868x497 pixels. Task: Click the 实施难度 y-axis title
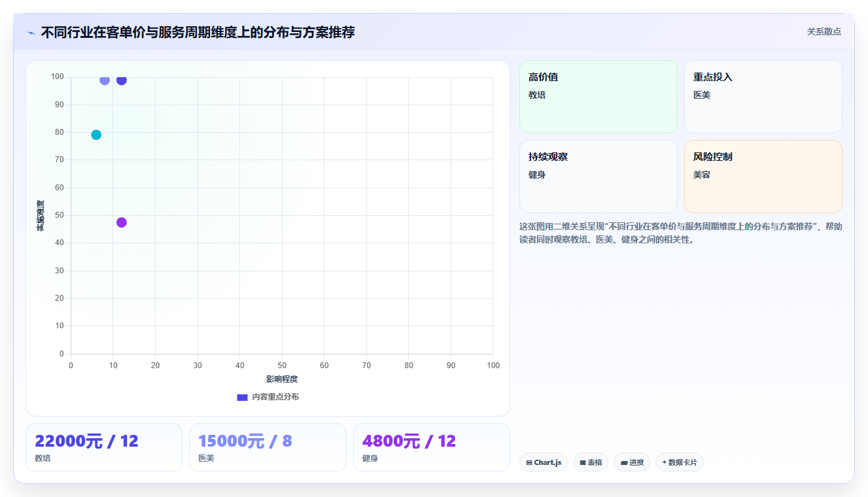pyautogui.click(x=41, y=216)
